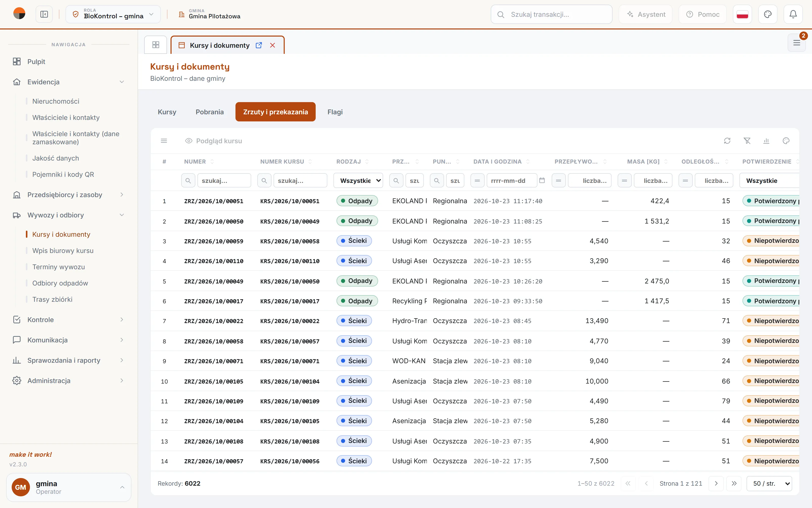Image resolution: width=812 pixels, height=508 pixels.
Task: Click the Numer kursu szukaj filter field
Action: click(x=300, y=180)
